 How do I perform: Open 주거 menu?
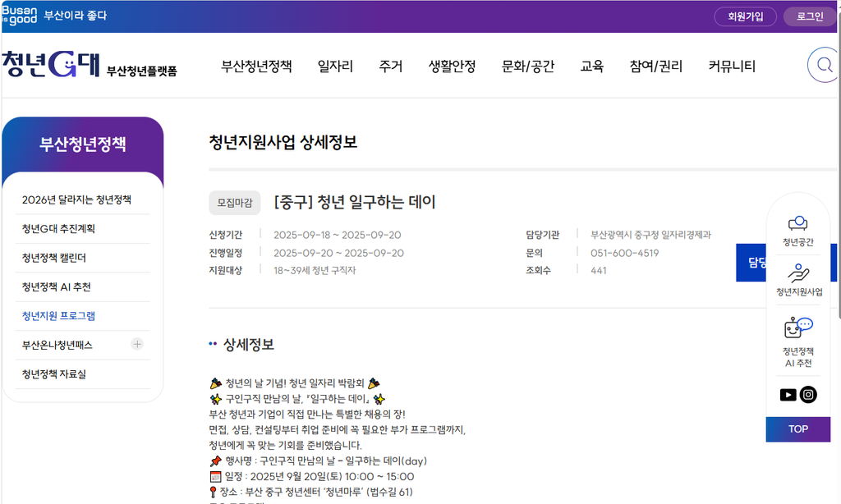390,66
